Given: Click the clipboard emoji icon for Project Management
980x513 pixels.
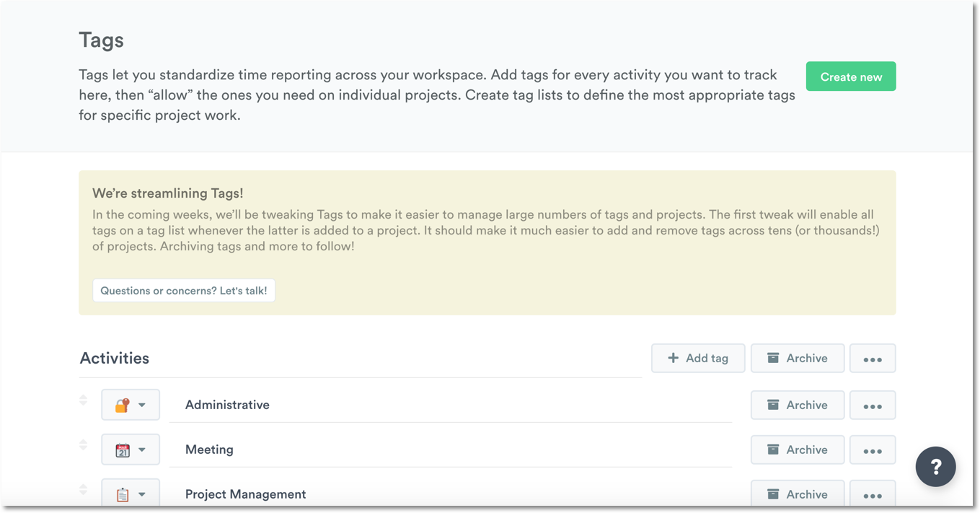Looking at the screenshot, I should point(124,494).
